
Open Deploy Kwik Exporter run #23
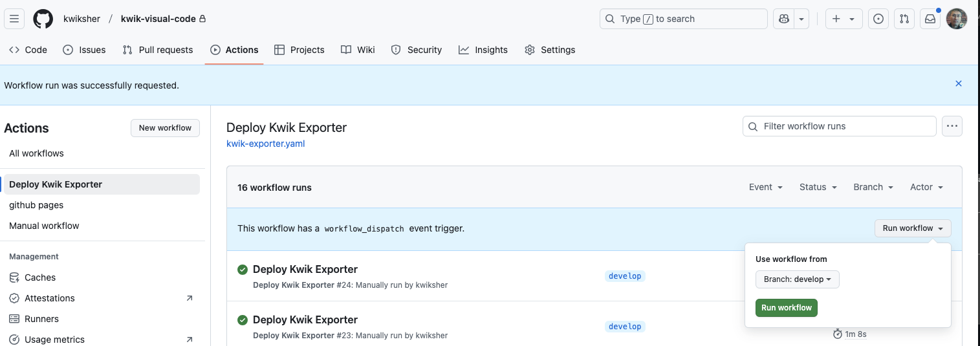point(305,319)
